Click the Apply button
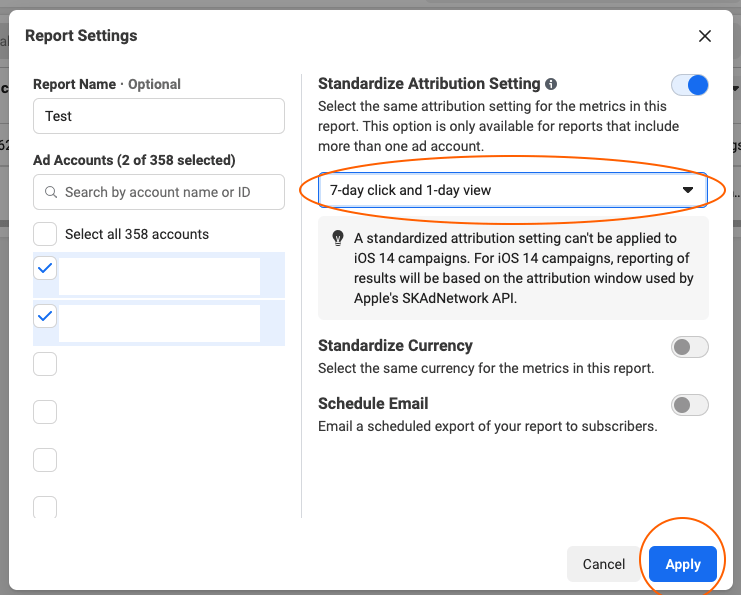Image resolution: width=741 pixels, height=595 pixels. pos(683,564)
